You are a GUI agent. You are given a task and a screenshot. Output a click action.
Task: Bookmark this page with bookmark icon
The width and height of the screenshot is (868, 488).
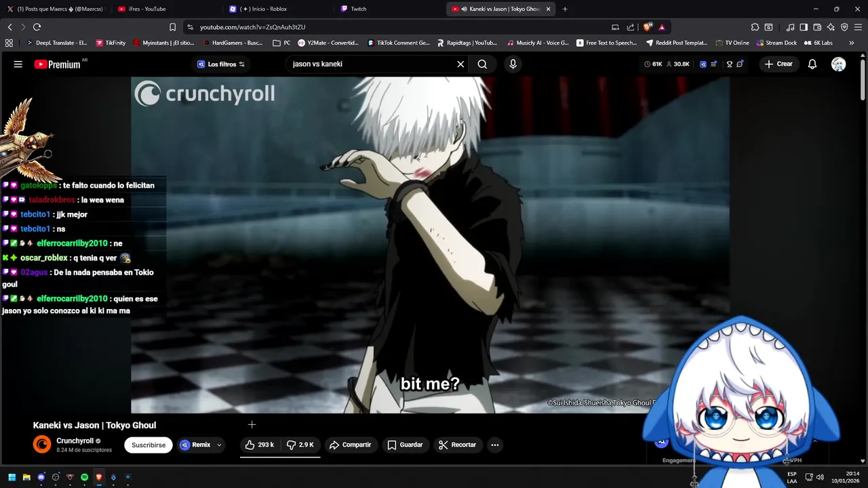click(x=172, y=27)
